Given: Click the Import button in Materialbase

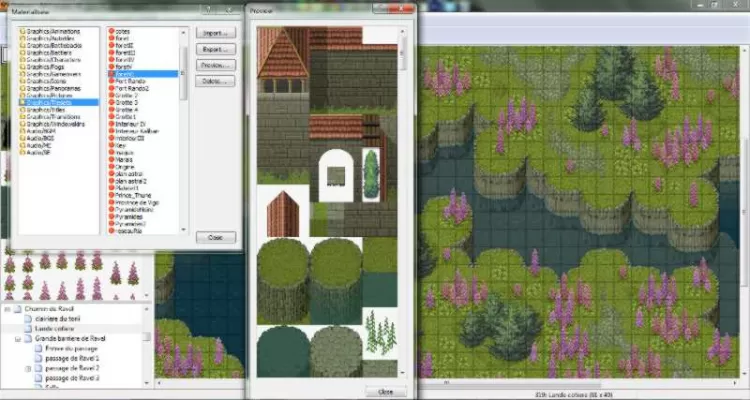Looking at the screenshot, I should (x=215, y=33).
